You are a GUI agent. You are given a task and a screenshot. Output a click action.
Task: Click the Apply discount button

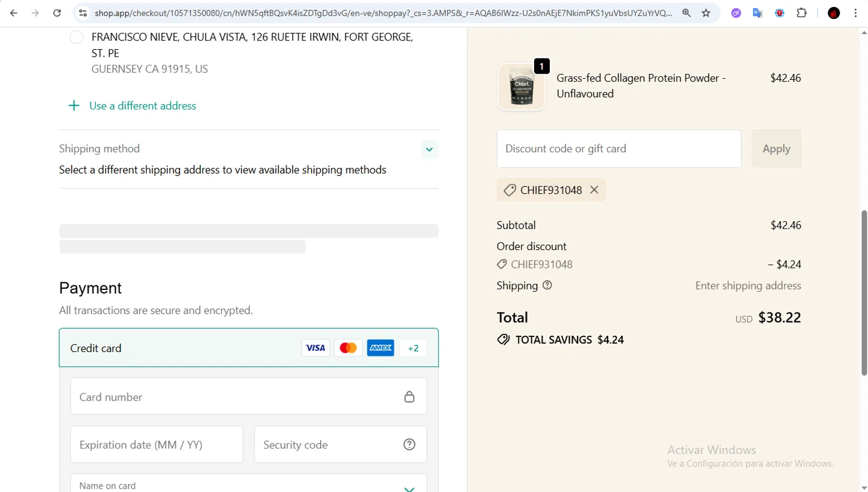tap(777, 149)
